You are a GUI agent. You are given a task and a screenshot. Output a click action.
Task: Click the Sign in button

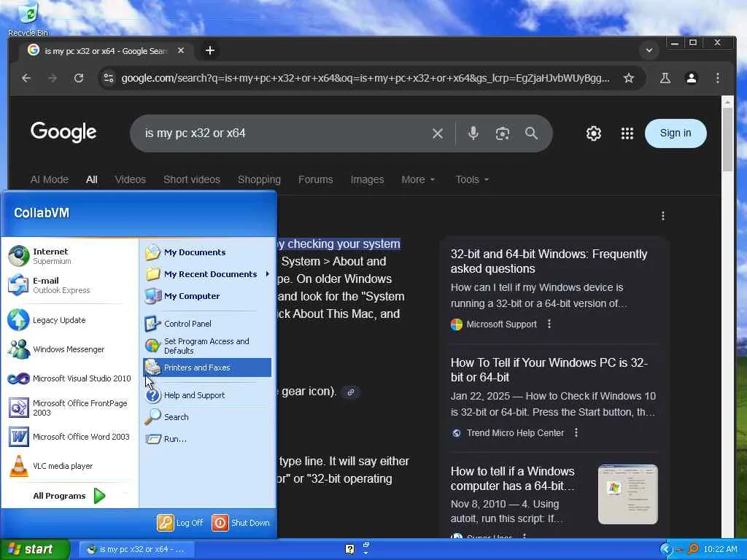[x=676, y=133]
